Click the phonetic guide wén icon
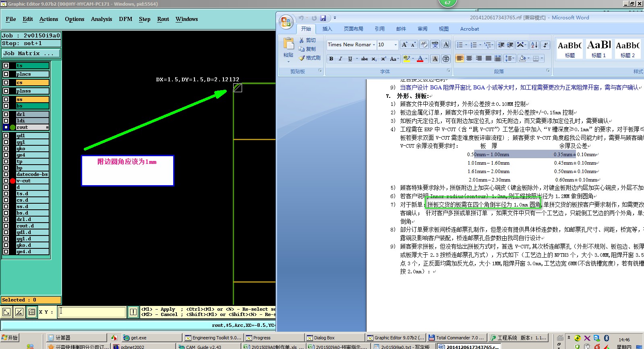This screenshot has width=644, height=349. click(x=435, y=45)
